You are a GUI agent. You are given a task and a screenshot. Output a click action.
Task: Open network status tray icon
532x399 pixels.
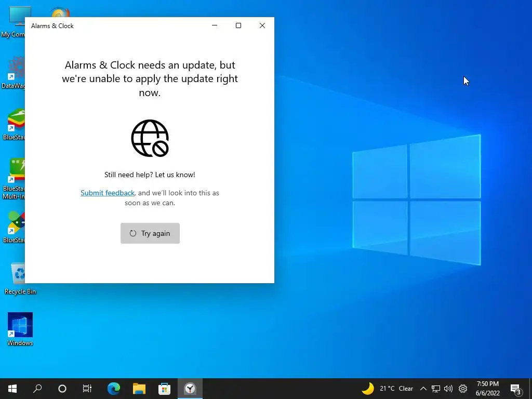436,389
